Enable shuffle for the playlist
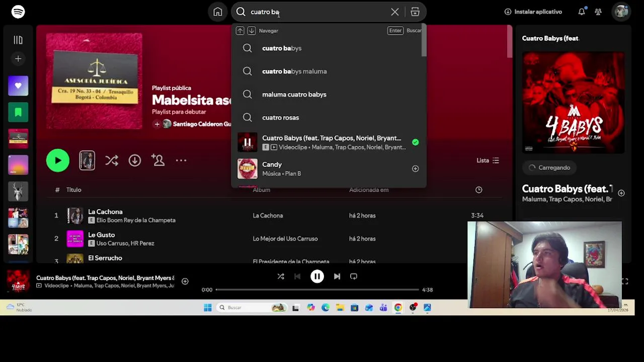Image resolution: width=644 pixels, height=362 pixels. 112,160
